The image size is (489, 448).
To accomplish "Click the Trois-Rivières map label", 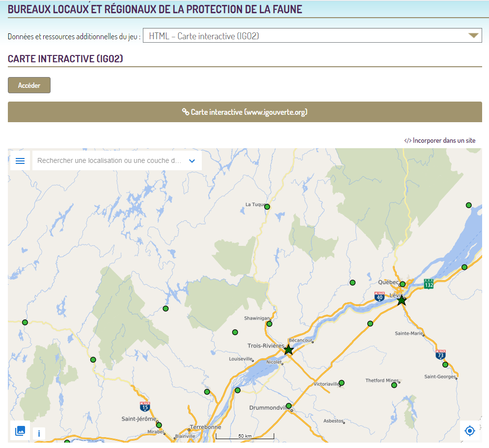I will click(266, 345).
